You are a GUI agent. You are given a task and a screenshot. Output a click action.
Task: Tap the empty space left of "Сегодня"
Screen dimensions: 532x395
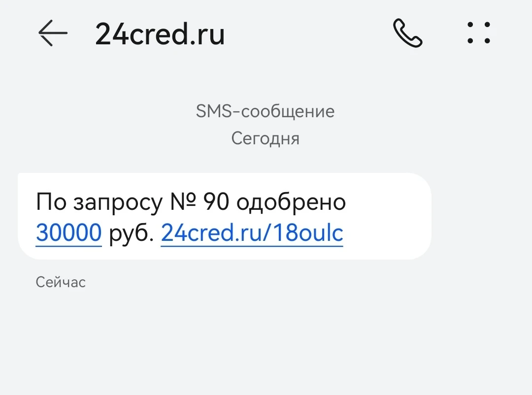(123, 138)
